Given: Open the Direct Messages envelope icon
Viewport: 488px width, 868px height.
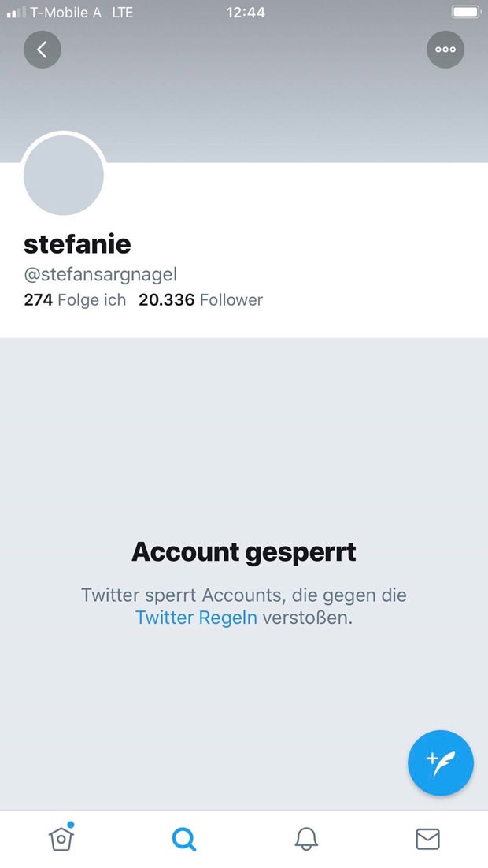Looking at the screenshot, I should [x=427, y=839].
